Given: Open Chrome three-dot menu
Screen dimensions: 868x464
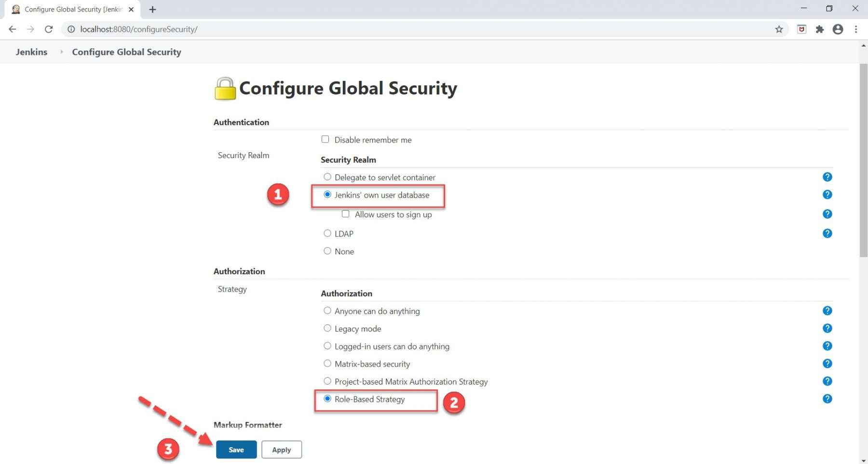Looking at the screenshot, I should click(x=856, y=29).
